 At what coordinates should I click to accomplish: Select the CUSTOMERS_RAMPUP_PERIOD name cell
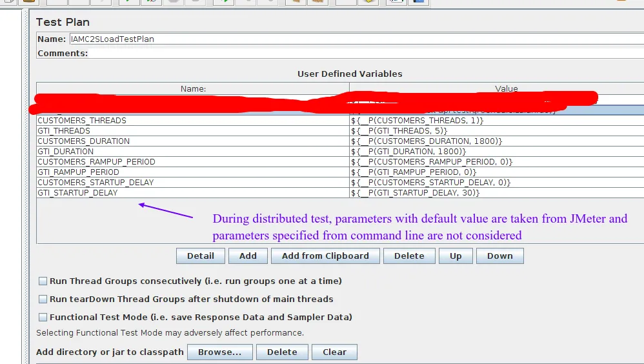pos(193,161)
